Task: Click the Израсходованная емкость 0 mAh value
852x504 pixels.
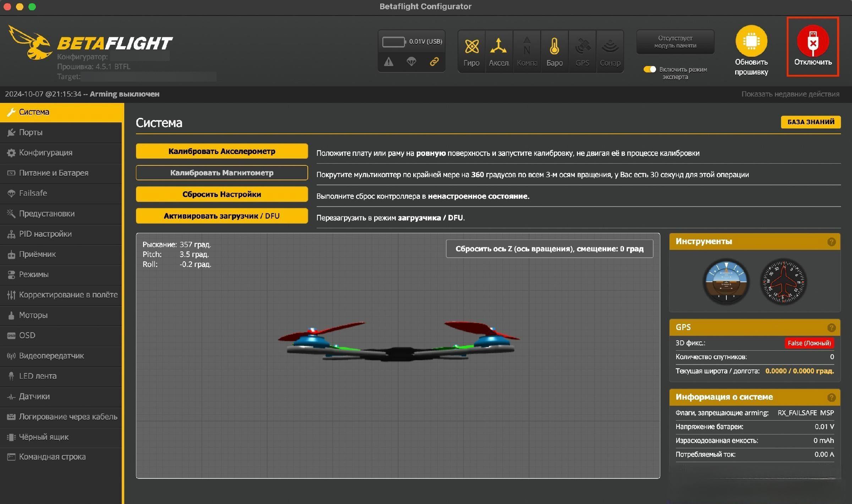Action: pos(824,440)
